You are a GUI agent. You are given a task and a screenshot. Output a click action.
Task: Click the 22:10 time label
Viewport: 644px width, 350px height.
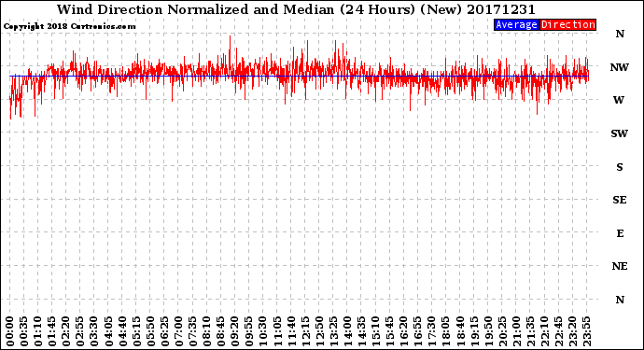tap(544, 331)
